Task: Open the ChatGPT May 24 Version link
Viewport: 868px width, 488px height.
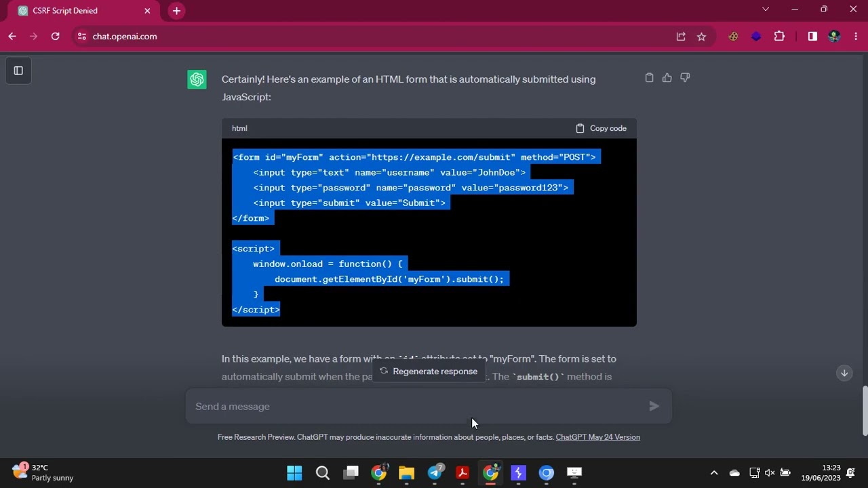Action: (x=597, y=437)
